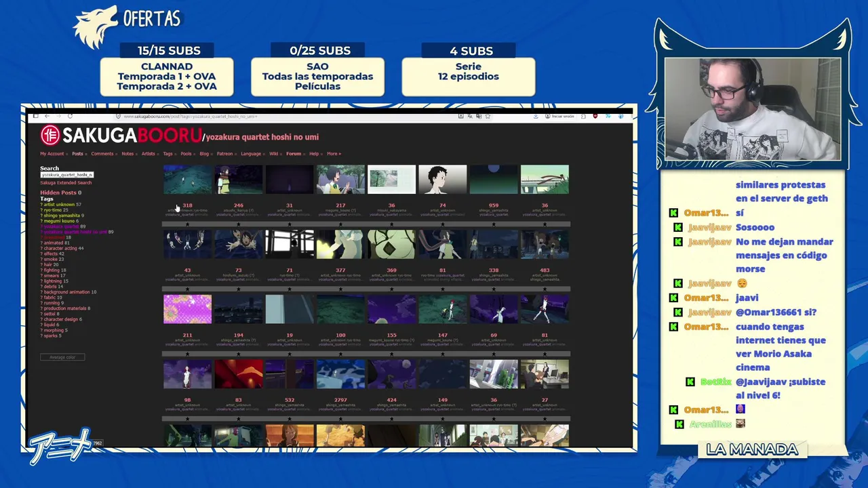The height and width of the screenshot is (488, 868).
Task: Open Sakuga Extended Search link
Action: (66, 183)
